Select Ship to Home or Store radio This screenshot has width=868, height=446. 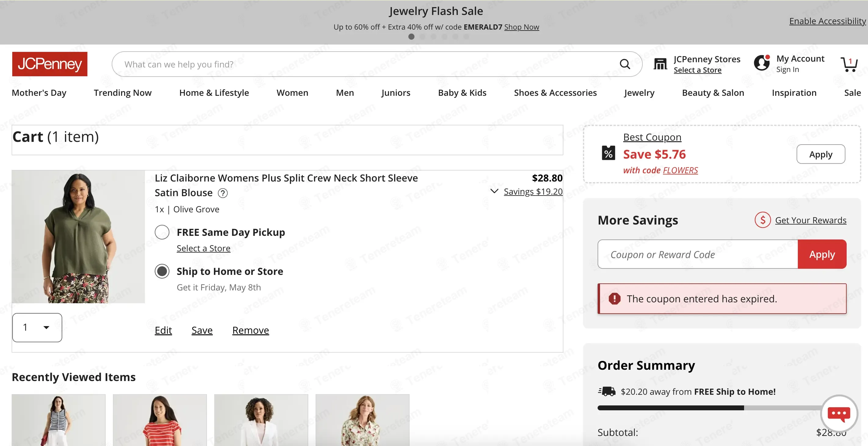click(x=162, y=271)
